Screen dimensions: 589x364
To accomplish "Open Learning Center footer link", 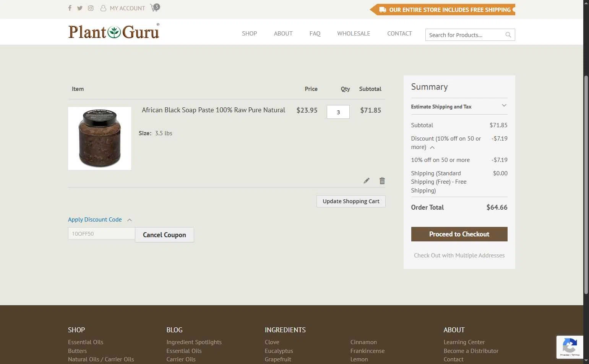I will [464, 342].
